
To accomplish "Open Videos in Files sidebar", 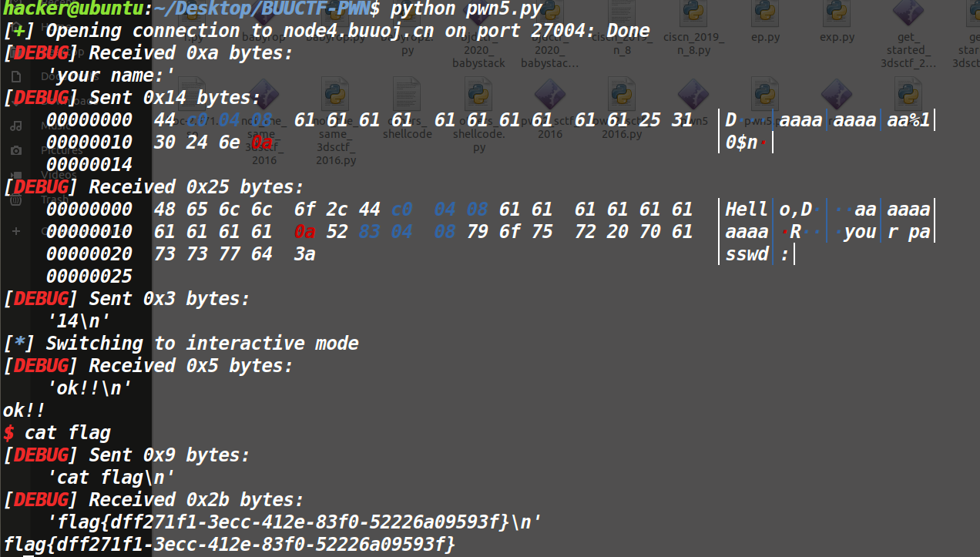I will click(x=59, y=175).
